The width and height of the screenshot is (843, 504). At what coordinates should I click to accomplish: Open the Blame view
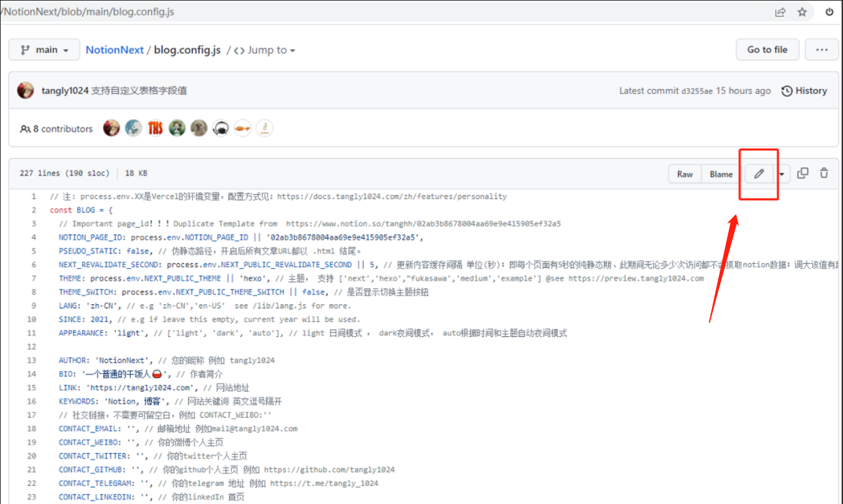click(x=721, y=174)
